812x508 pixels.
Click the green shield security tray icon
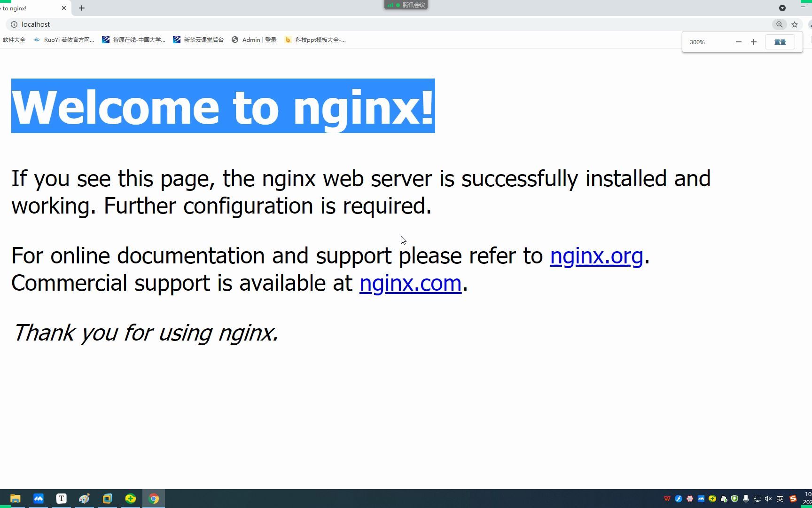(735, 499)
